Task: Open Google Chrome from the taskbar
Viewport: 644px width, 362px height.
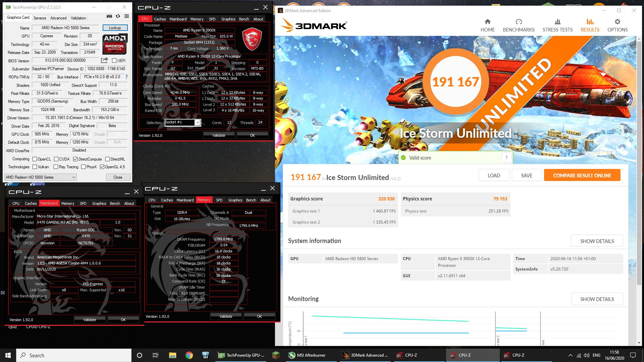Action: click(x=189, y=355)
